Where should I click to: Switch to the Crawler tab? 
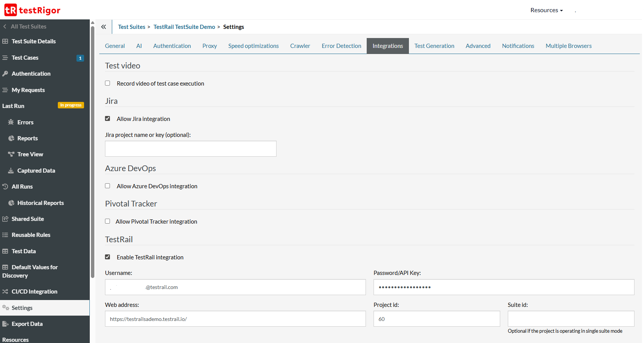point(300,46)
